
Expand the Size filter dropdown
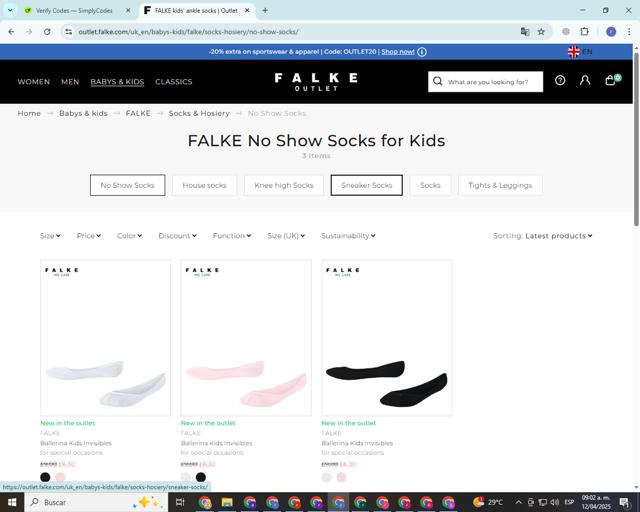50,236
